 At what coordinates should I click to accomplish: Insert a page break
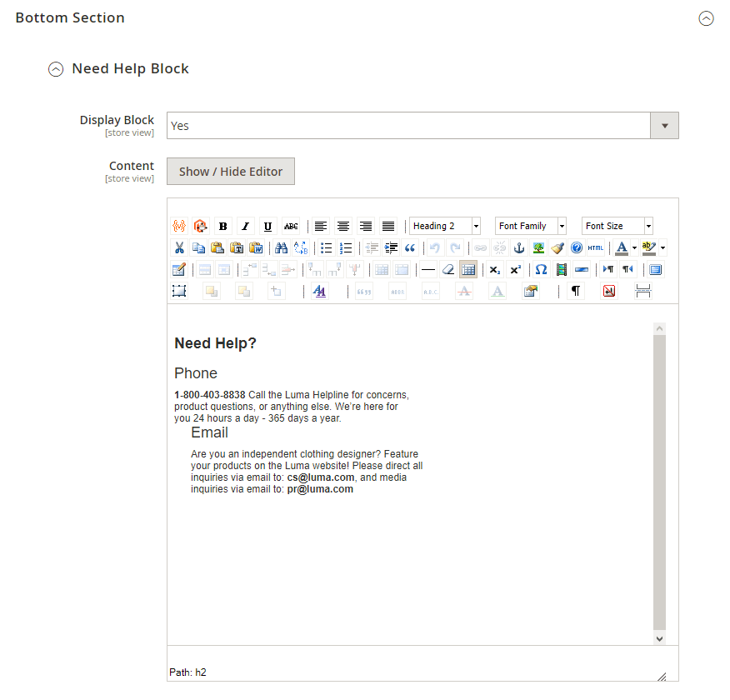[x=643, y=291]
